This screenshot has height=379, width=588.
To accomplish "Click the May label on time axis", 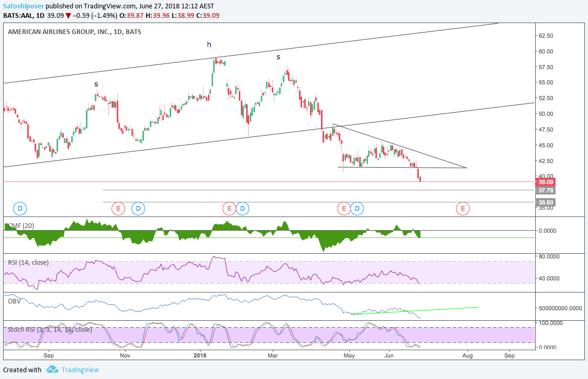I will point(349,355).
